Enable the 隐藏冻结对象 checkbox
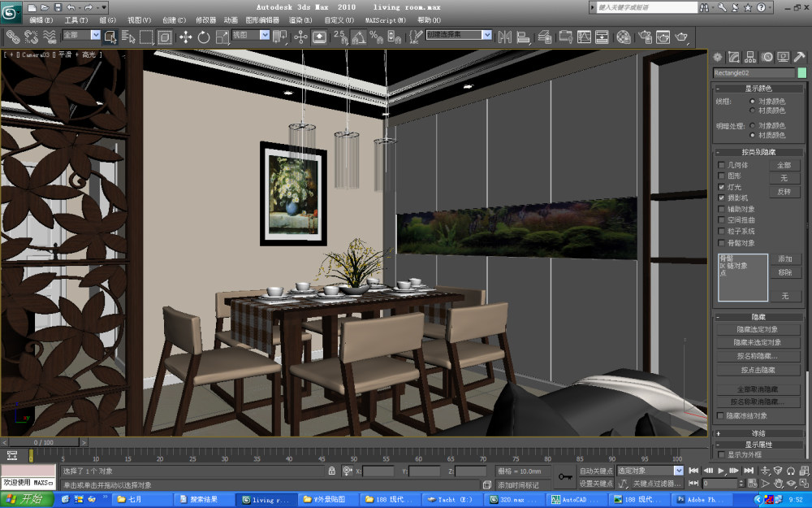This screenshot has width=812, height=508. 720,415
